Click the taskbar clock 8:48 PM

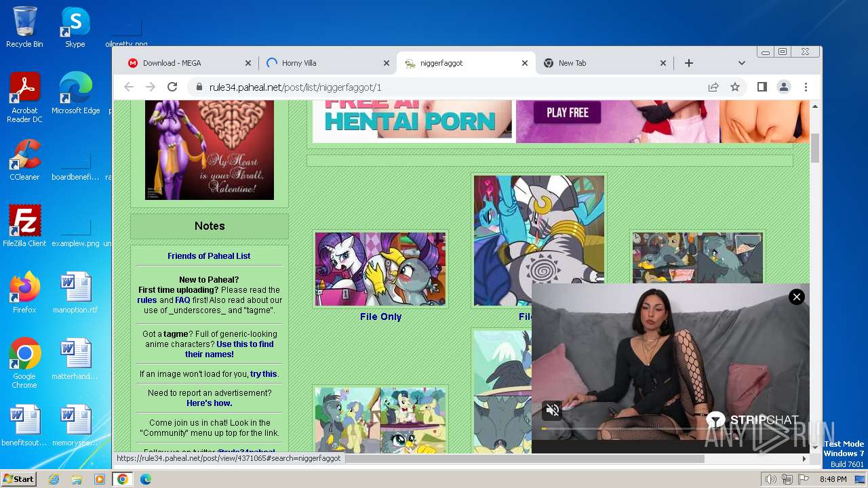[833, 479]
